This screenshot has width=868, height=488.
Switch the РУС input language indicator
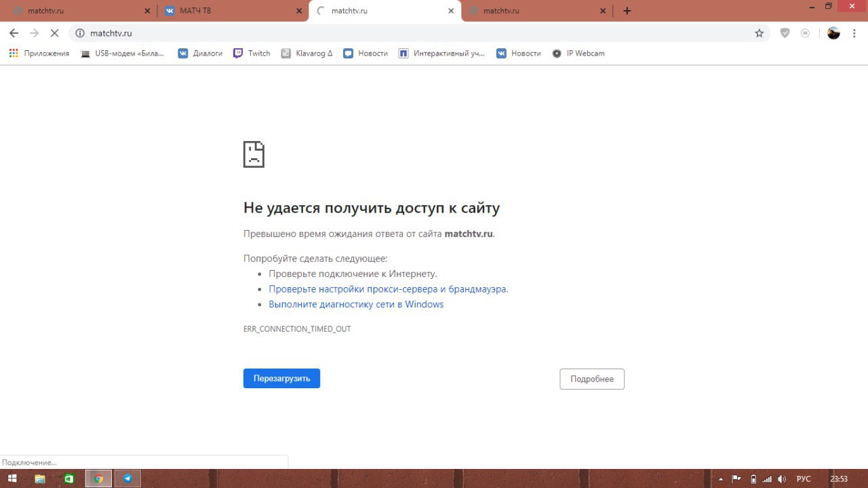click(x=804, y=478)
